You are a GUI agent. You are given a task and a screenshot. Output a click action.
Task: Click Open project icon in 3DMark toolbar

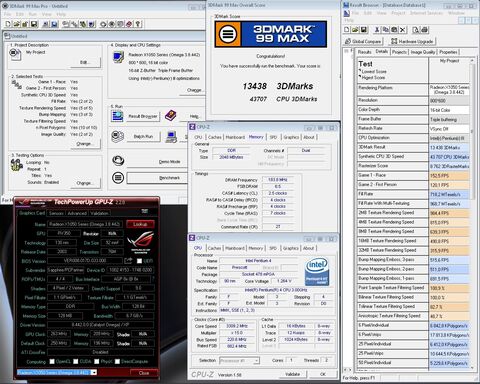[x=17, y=24]
